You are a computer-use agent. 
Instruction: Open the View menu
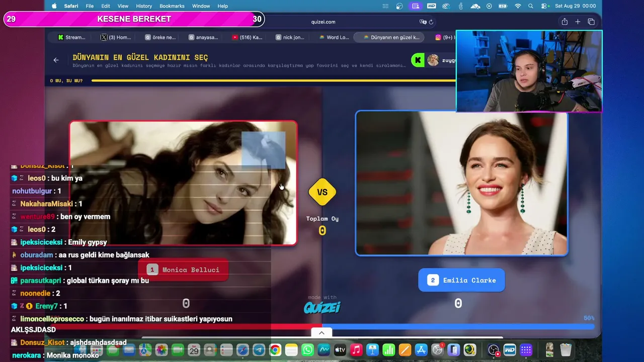[x=123, y=6]
